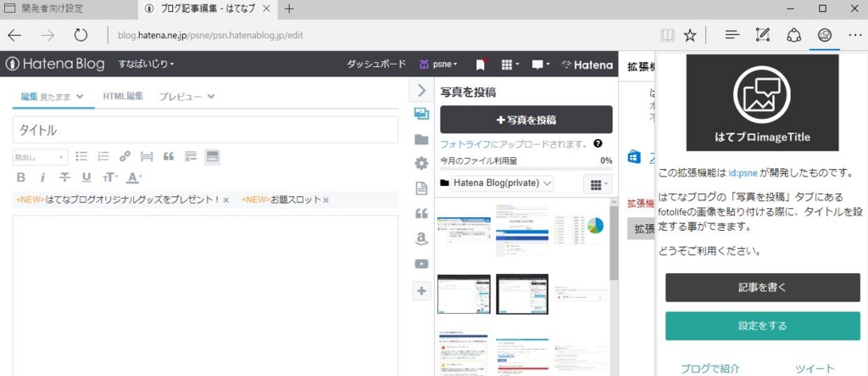This screenshot has height=376, width=868.
Task: Open the quote paste sidebar icon
Action: [x=421, y=214]
